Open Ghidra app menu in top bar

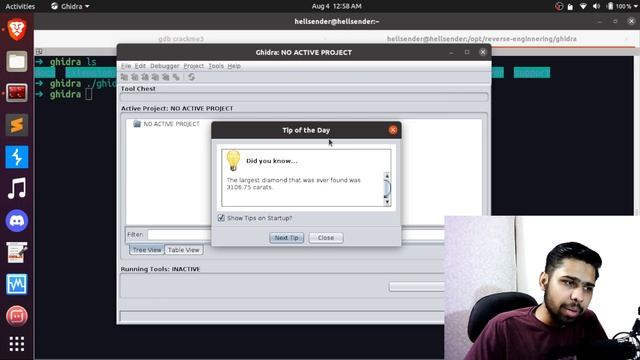pyautogui.click(x=70, y=6)
